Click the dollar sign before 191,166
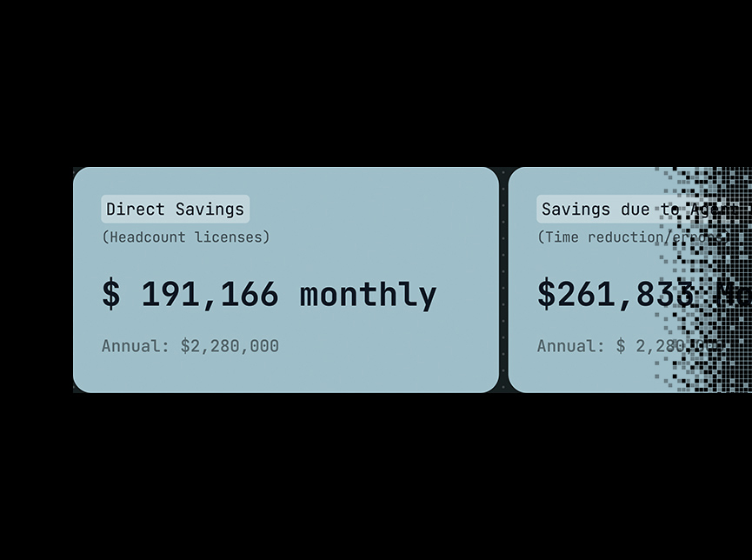Viewport: 752px width, 560px height. click(111, 294)
